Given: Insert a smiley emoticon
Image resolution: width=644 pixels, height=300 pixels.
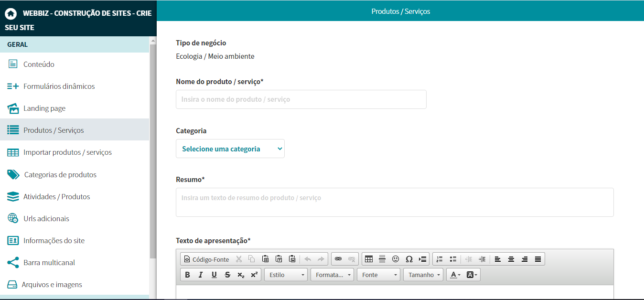Looking at the screenshot, I should (396, 259).
